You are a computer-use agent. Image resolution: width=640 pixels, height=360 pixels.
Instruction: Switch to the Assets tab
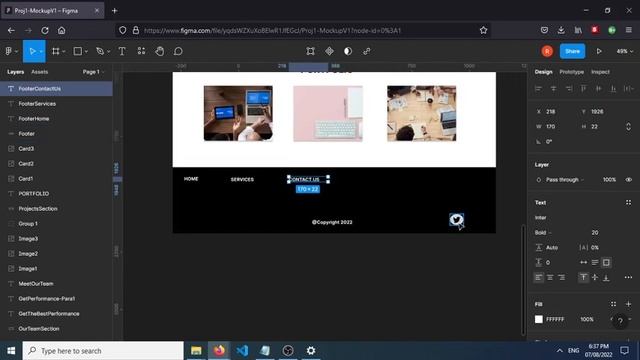coord(40,72)
